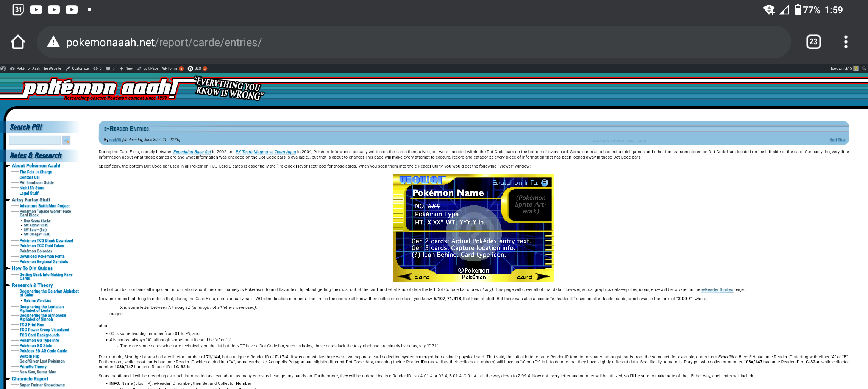Open Pokémon TCG Raid Fakes link
Screen dimensions: 868x389
[x=42, y=246]
